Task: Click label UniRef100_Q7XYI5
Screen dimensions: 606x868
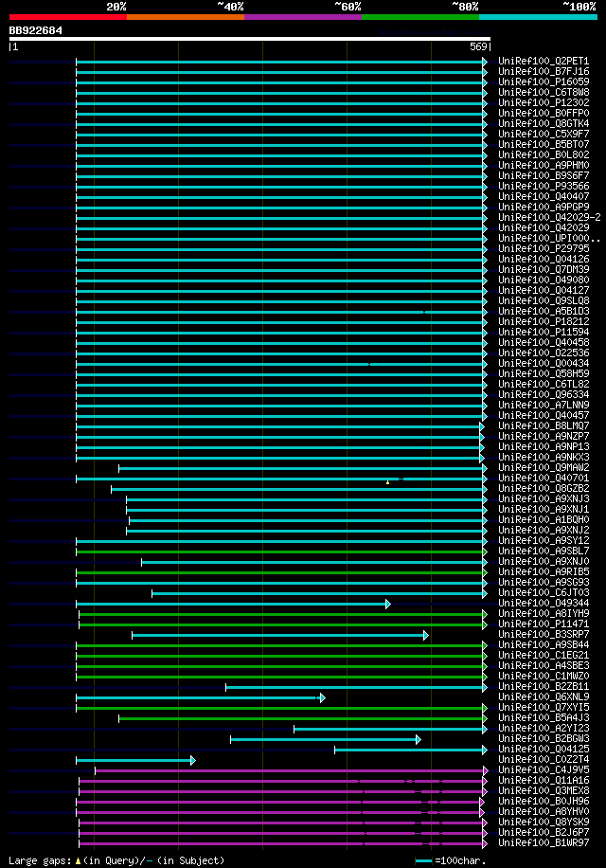Action: coord(544,708)
